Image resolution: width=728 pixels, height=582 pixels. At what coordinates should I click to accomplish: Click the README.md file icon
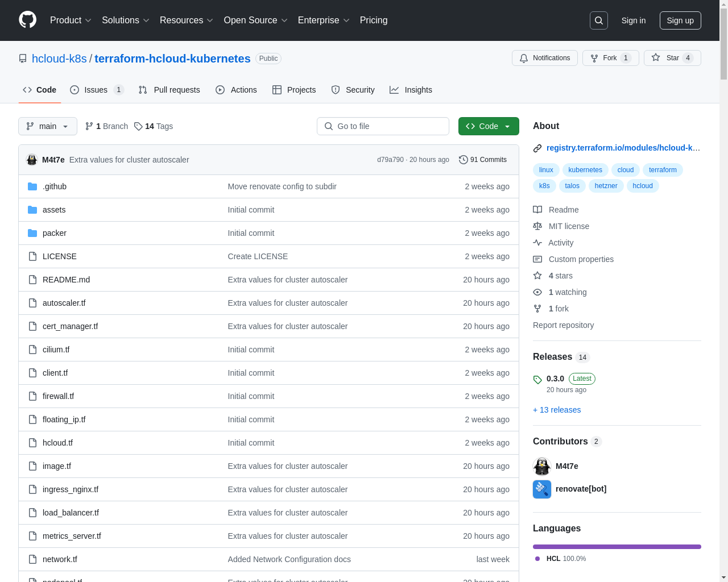pos(32,280)
